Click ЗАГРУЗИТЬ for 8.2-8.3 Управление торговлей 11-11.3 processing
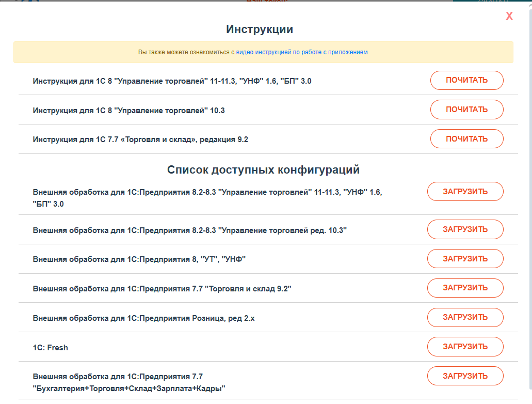532x404 pixels. (465, 192)
